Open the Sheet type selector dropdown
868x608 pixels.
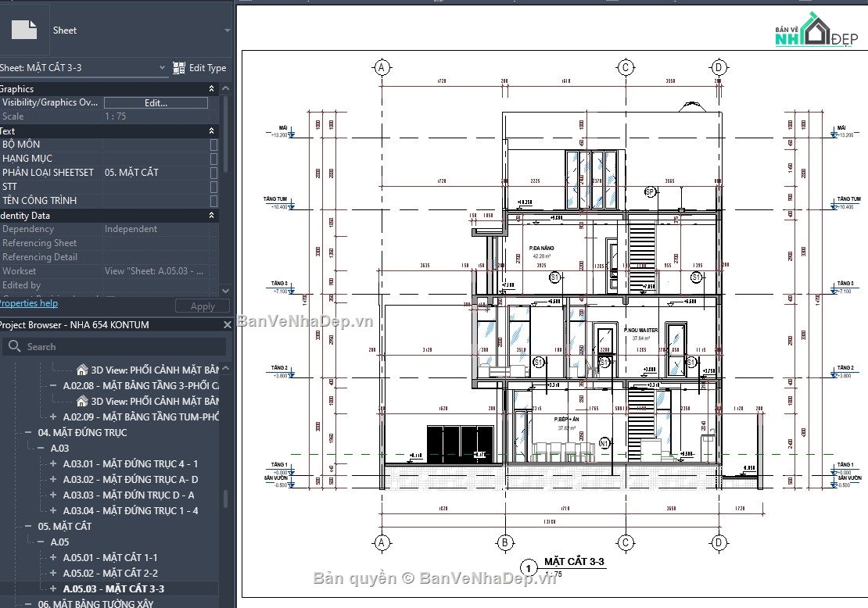[227, 30]
